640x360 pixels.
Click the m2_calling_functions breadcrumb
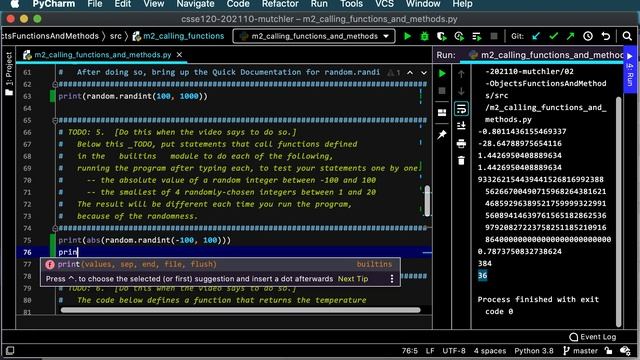[x=178, y=36]
